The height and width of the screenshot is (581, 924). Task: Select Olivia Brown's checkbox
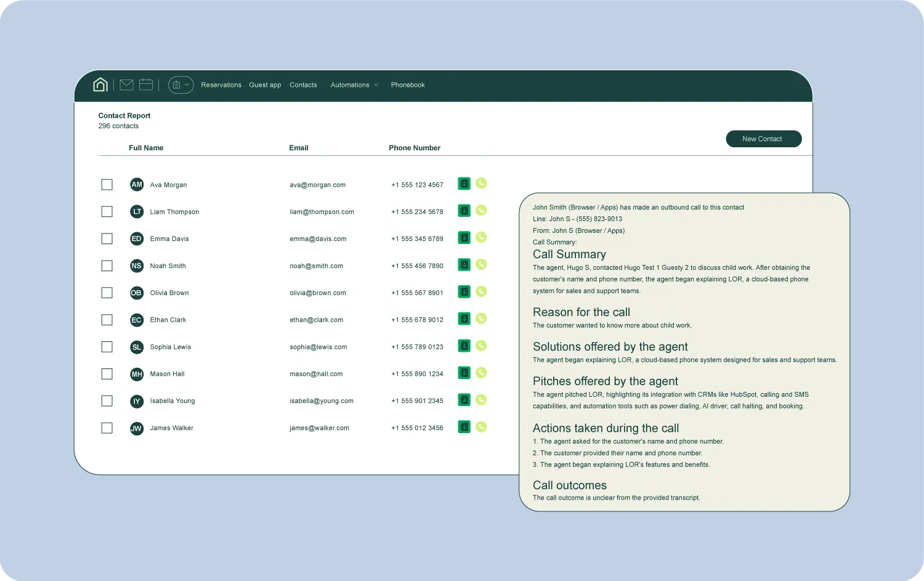click(x=107, y=293)
